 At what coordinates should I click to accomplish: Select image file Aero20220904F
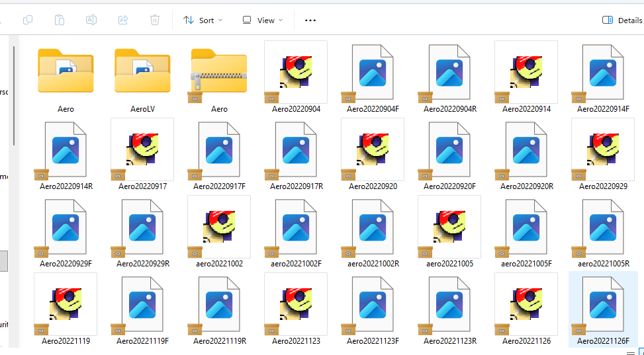[x=373, y=78]
